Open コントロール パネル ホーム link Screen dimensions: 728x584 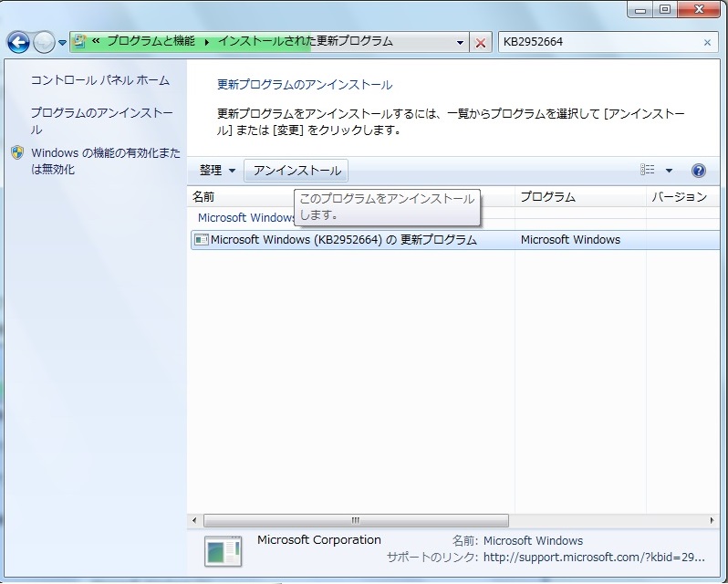point(100,80)
